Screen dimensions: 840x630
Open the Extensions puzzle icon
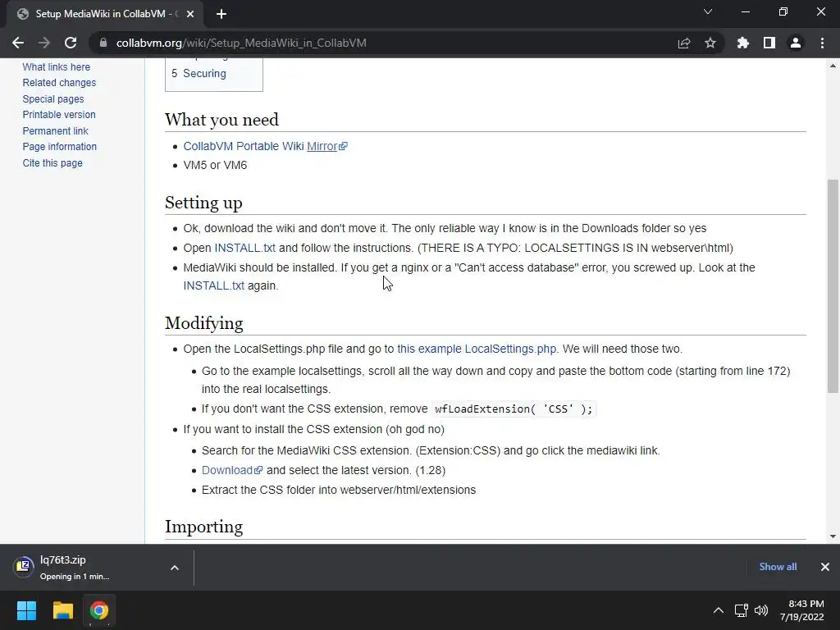(743, 43)
